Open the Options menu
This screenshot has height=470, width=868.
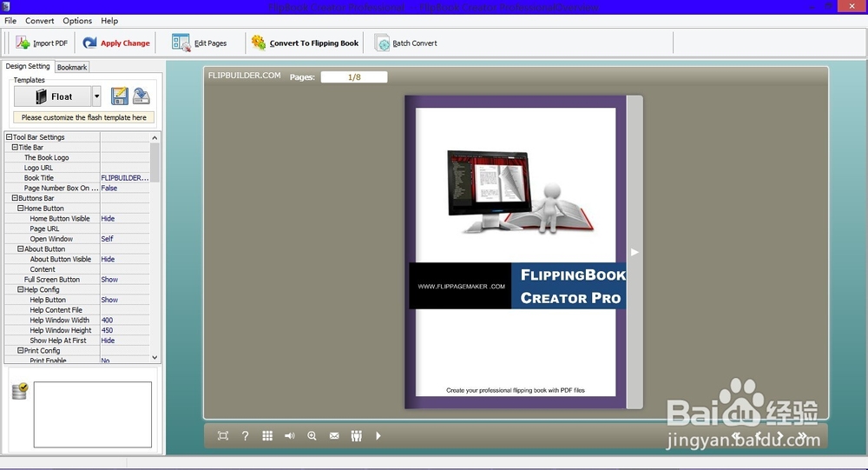(x=77, y=21)
